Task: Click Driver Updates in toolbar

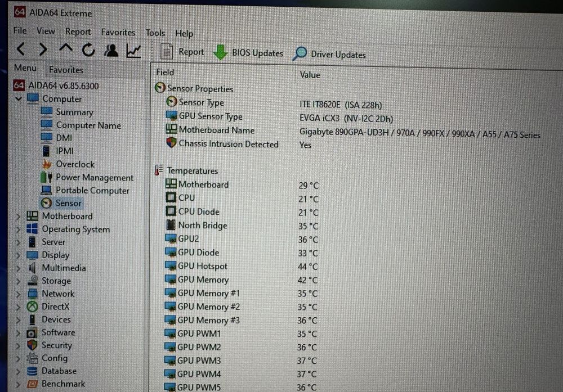Action: pyautogui.click(x=329, y=54)
